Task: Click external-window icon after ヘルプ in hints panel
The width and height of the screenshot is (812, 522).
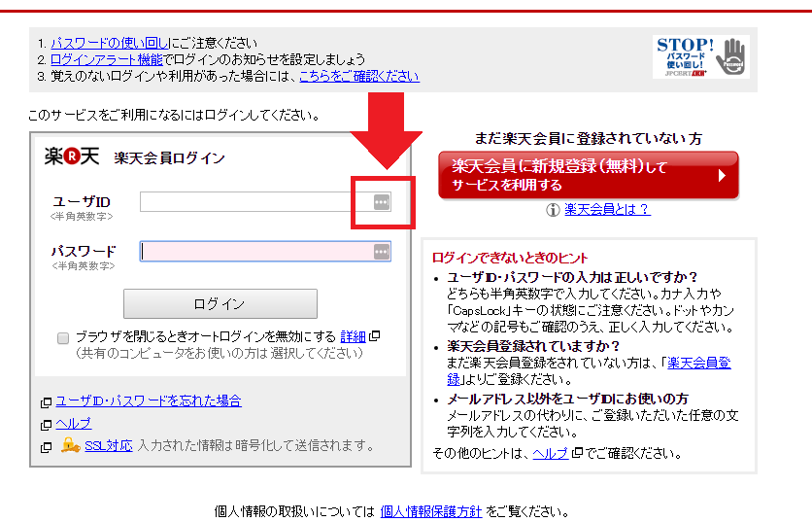Action: click(x=577, y=453)
